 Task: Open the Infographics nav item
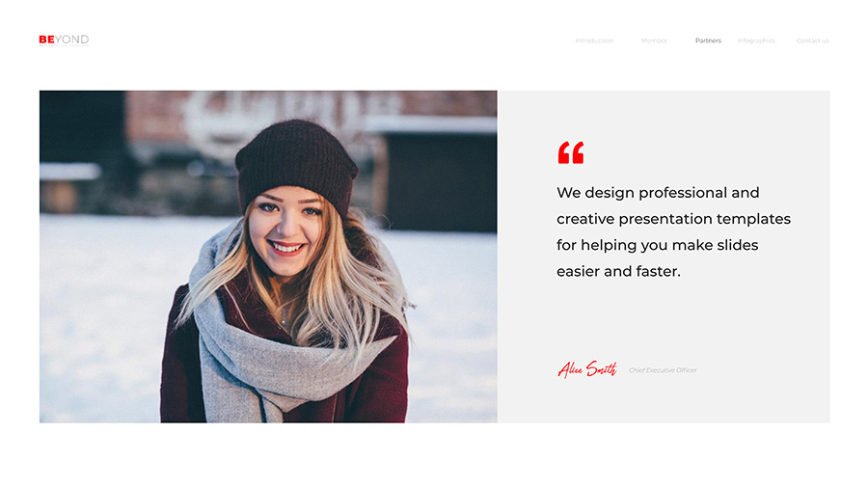[x=755, y=41]
